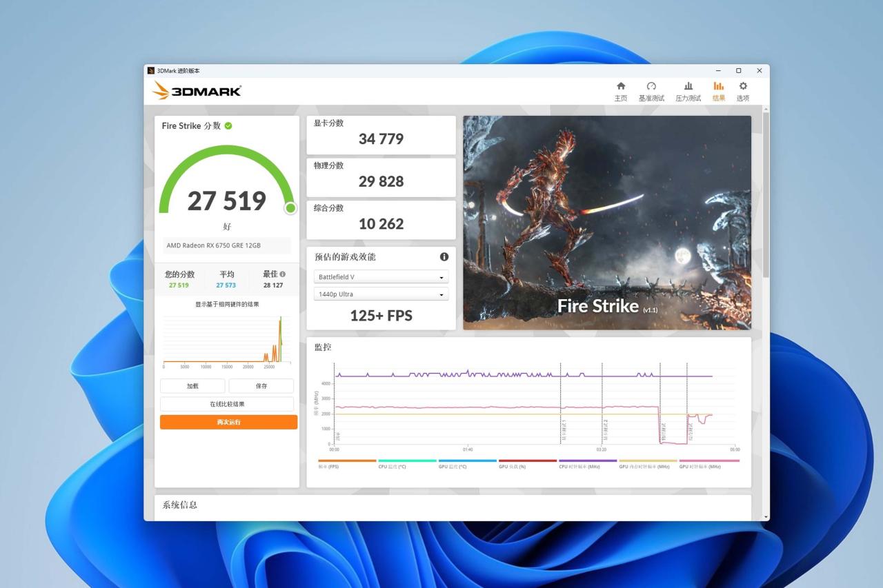Click the 保存 save button

tap(261, 386)
